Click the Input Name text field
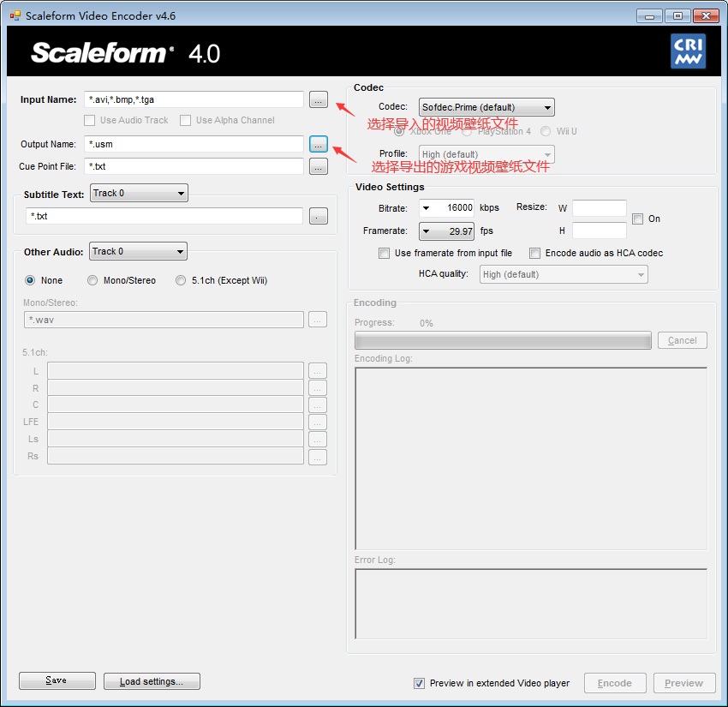The height and width of the screenshot is (707, 728). tap(194, 99)
